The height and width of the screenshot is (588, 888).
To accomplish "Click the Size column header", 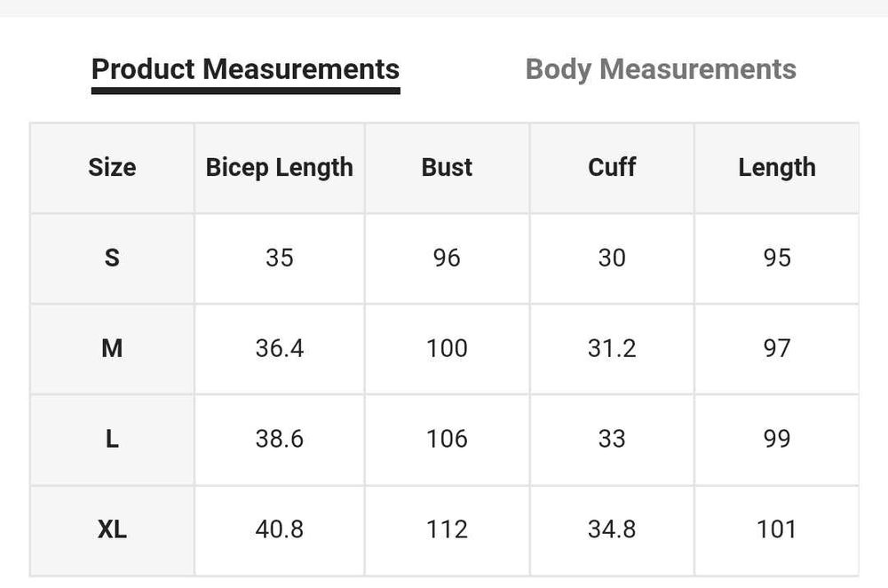I will click(x=112, y=167).
